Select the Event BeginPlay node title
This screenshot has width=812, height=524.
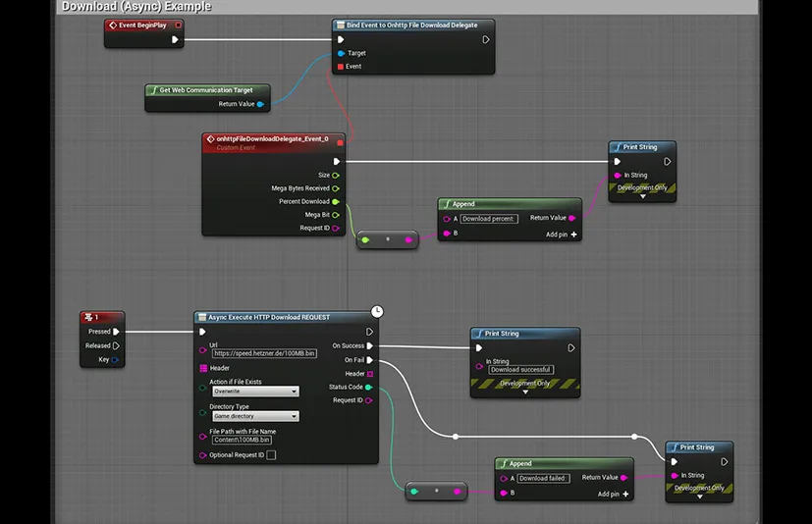142,25
